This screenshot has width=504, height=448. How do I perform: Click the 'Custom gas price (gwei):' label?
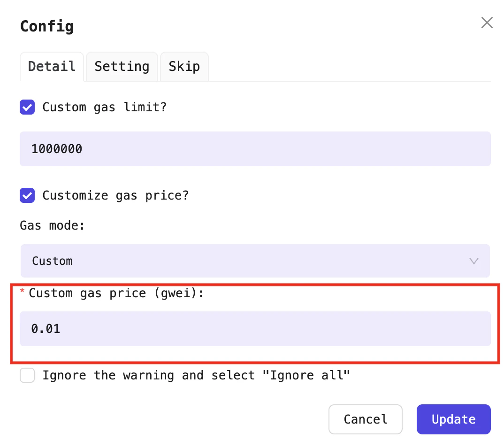[x=116, y=294]
